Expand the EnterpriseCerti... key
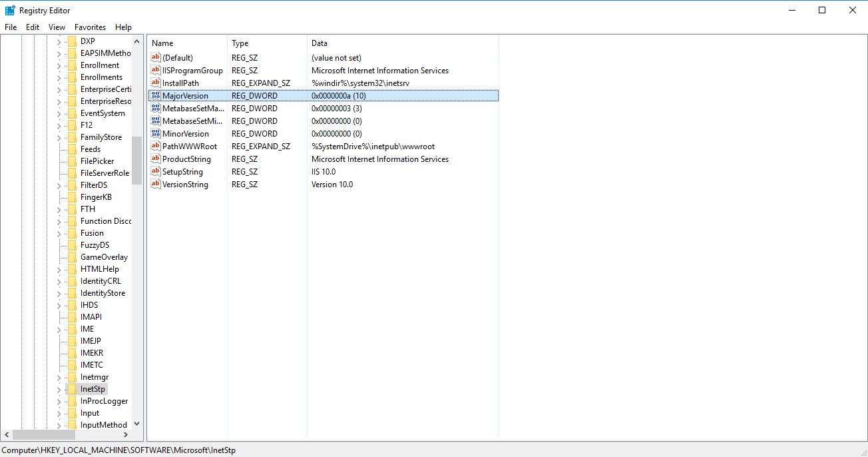Viewport: 868px width, 457px height. pos(59,89)
